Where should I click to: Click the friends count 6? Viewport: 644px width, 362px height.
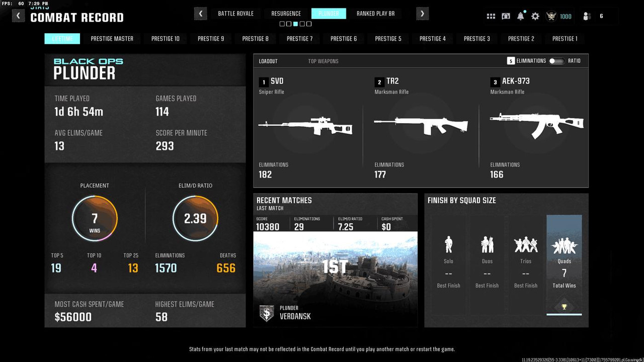pos(601,16)
